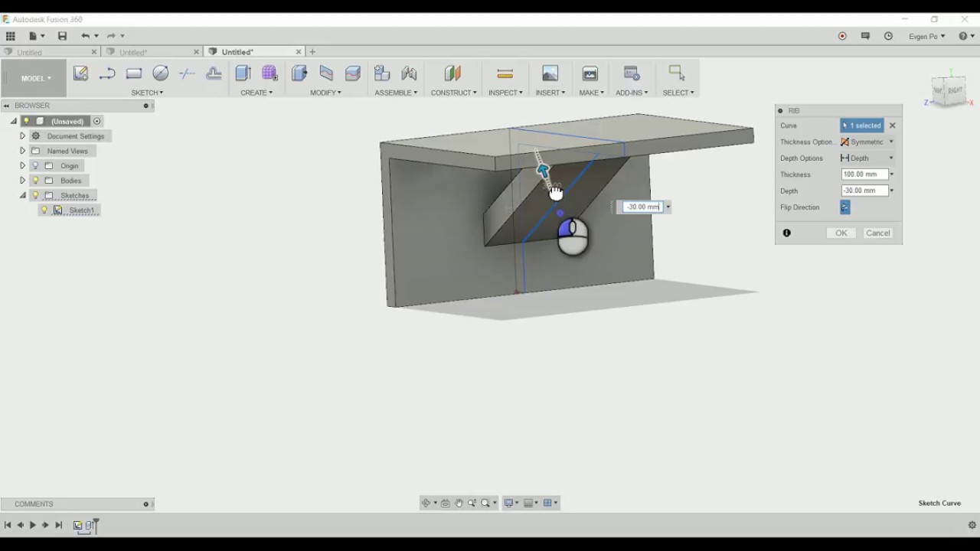Open timeline settings gear
Image resolution: width=980 pixels, height=551 pixels.
pyautogui.click(x=972, y=525)
